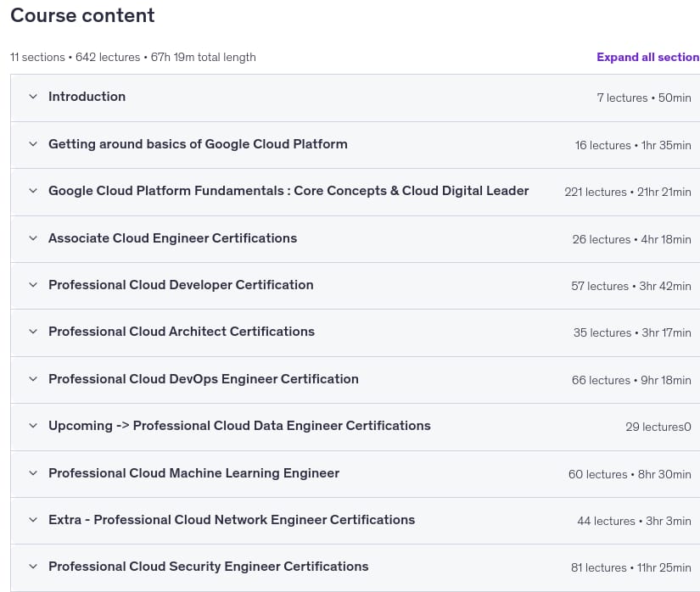
Task: Expand chevron for Professional Cloud Developer Certification
Action: pyautogui.click(x=33, y=285)
